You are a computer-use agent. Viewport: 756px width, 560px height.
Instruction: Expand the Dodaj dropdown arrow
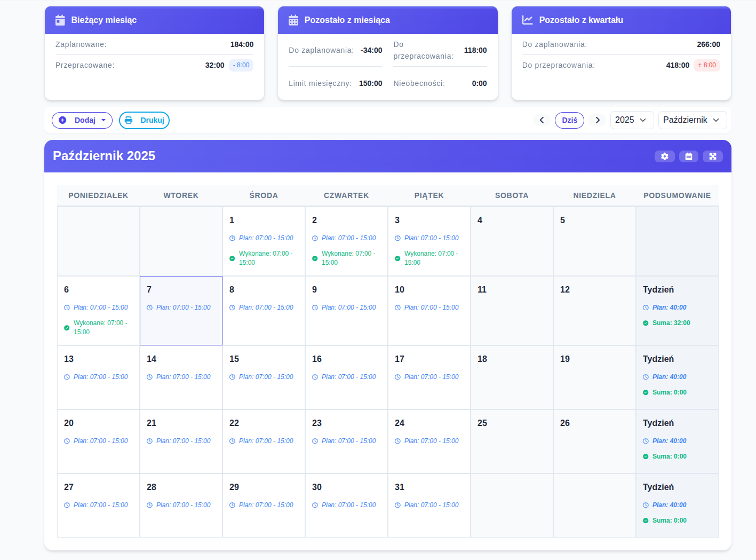(104, 120)
